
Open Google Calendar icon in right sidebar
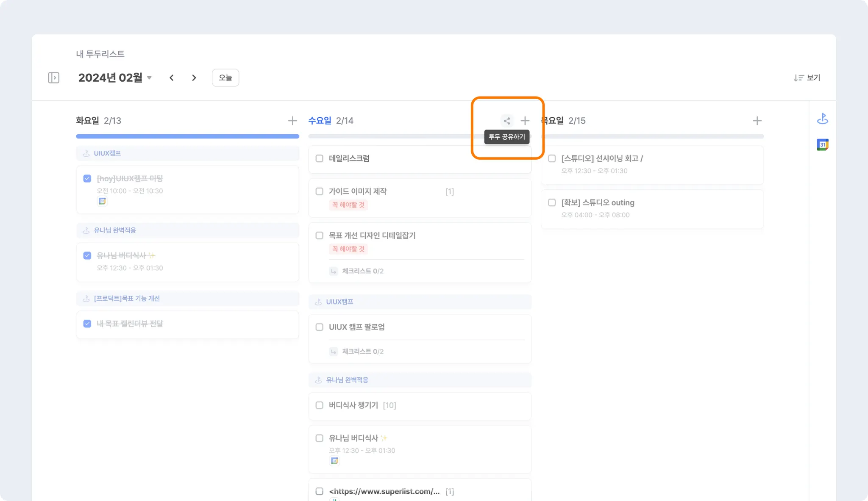822,145
